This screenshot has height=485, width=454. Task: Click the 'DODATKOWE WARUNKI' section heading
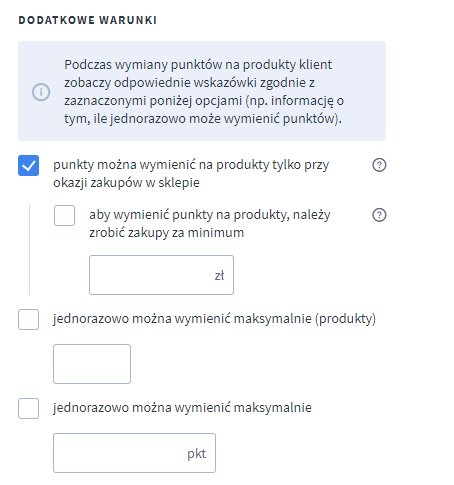pyautogui.click(x=87, y=20)
